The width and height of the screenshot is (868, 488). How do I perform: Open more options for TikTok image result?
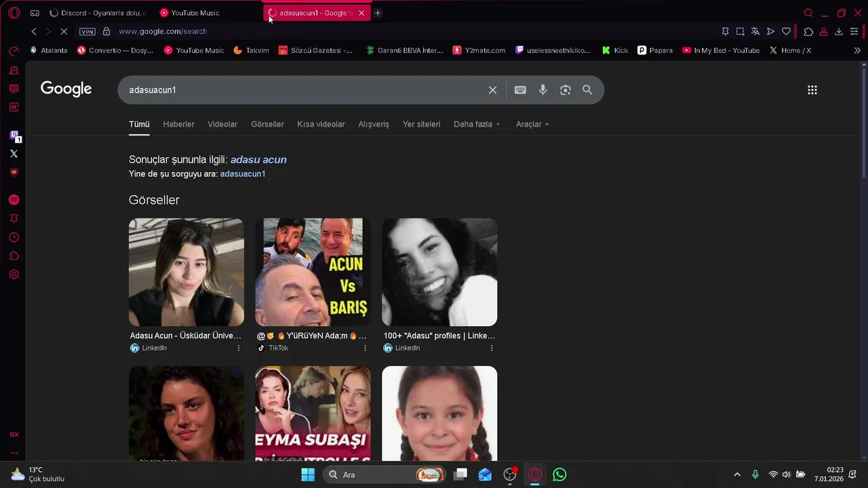tap(365, 348)
